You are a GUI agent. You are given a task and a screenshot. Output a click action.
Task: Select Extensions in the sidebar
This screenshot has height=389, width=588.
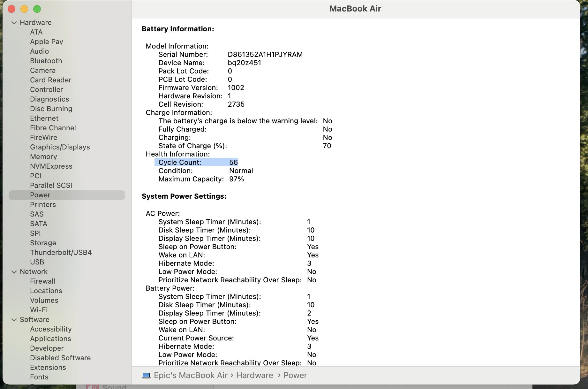tap(48, 368)
